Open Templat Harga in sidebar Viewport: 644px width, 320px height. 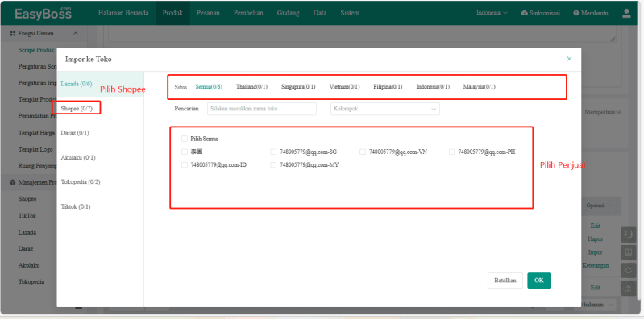coord(37,133)
